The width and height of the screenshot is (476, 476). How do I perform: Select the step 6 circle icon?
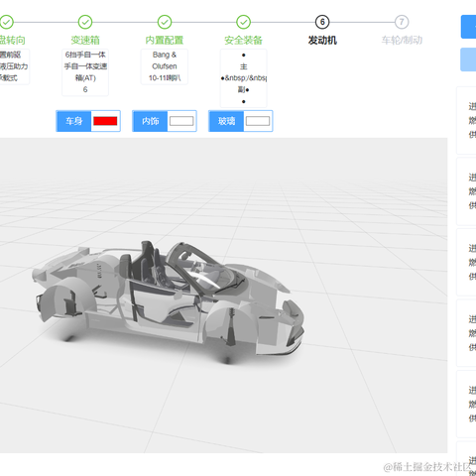[322, 22]
